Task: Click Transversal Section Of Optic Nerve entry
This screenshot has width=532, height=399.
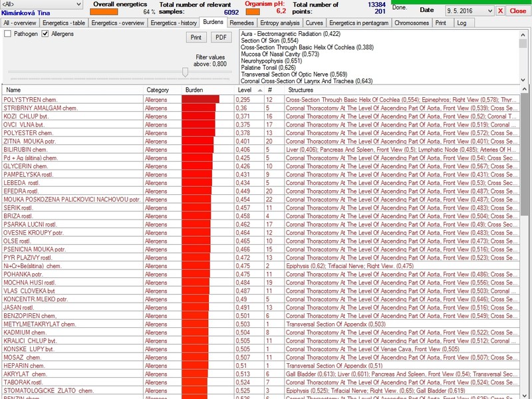Action: 294,74
